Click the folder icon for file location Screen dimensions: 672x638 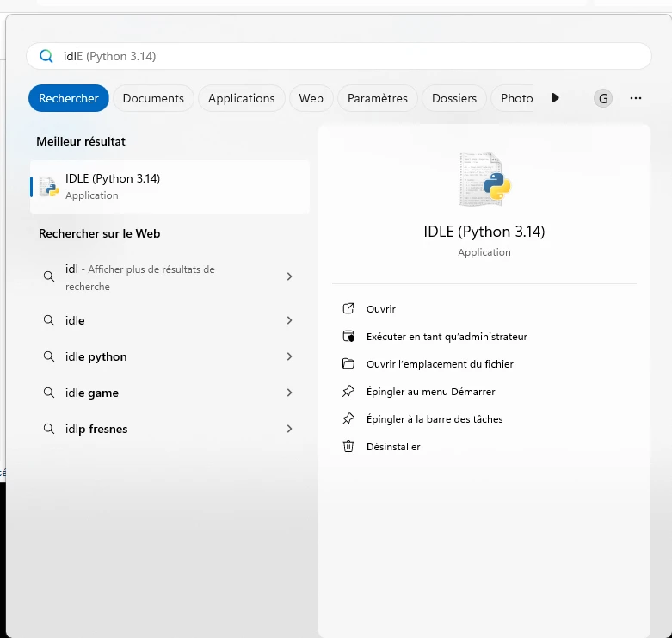[x=348, y=364]
